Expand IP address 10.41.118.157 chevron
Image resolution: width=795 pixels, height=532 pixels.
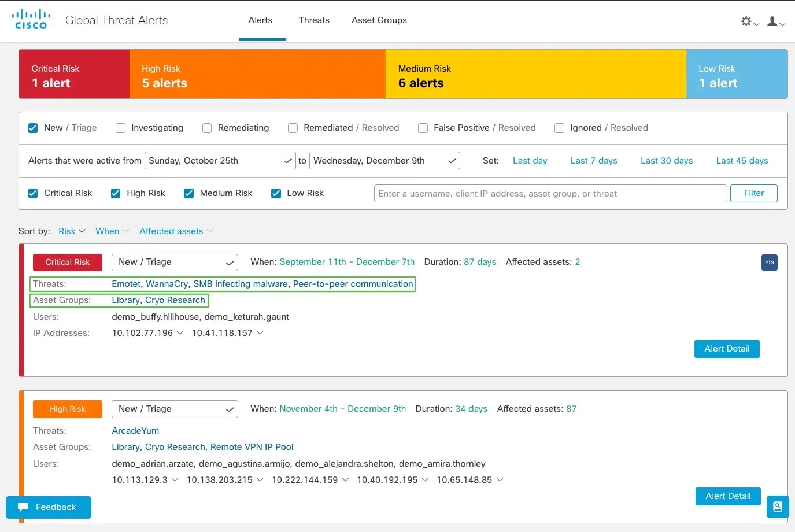click(260, 333)
